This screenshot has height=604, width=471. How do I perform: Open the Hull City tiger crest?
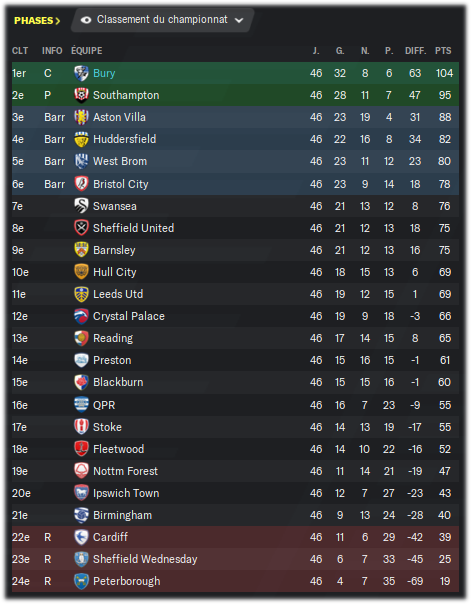81,272
